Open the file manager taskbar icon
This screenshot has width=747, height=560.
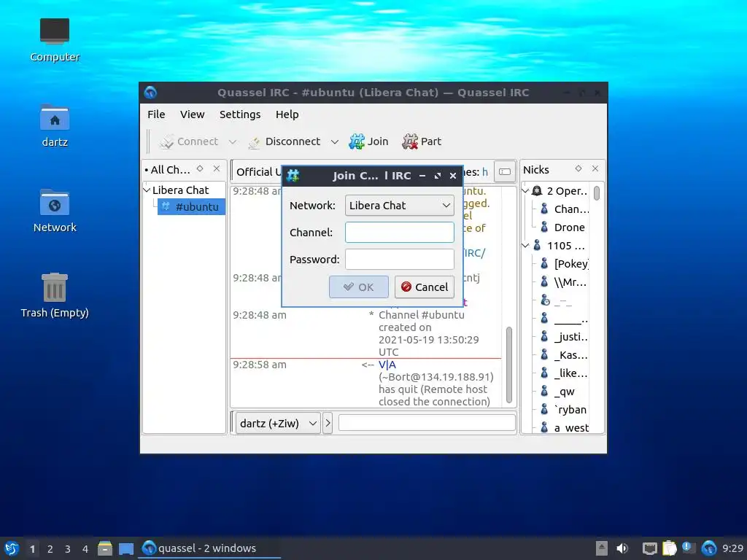pyautogui.click(x=105, y=548)
